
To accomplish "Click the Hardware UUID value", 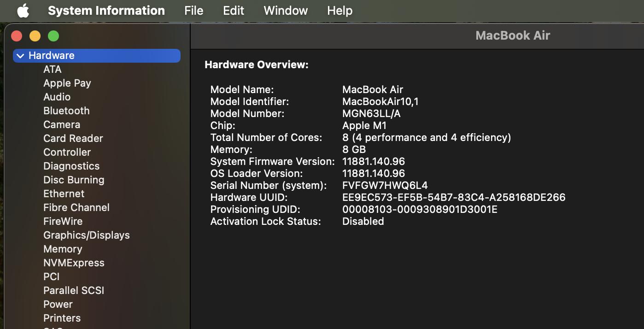I will 453,197.
